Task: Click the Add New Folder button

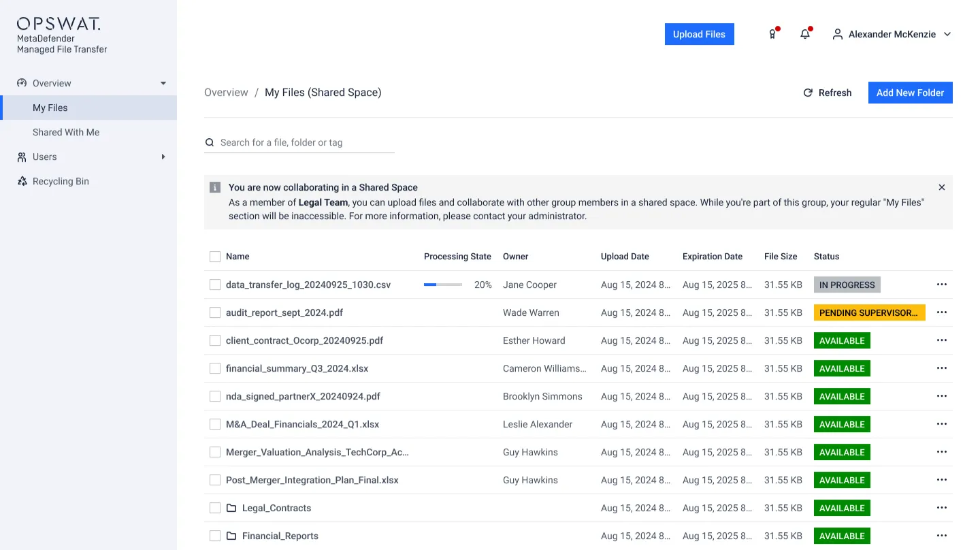Action: (910, 93)
